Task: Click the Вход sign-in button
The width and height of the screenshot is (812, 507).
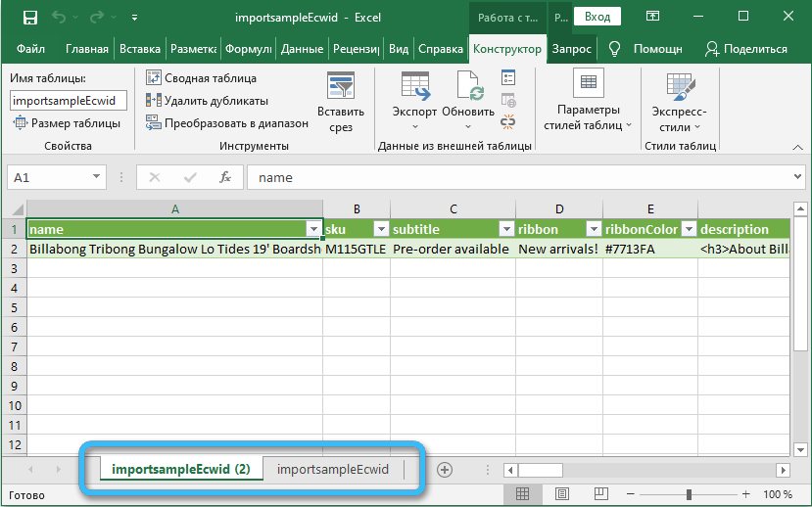Action: click(x=597, y=17)
